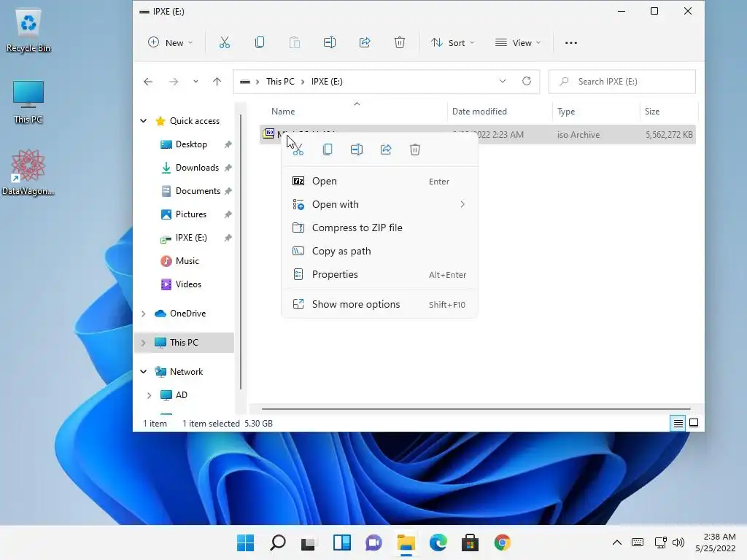The width and height of the screenshot is (747, 560).
Task: Open the Open with submenu
Action: [x=379, y=204]
